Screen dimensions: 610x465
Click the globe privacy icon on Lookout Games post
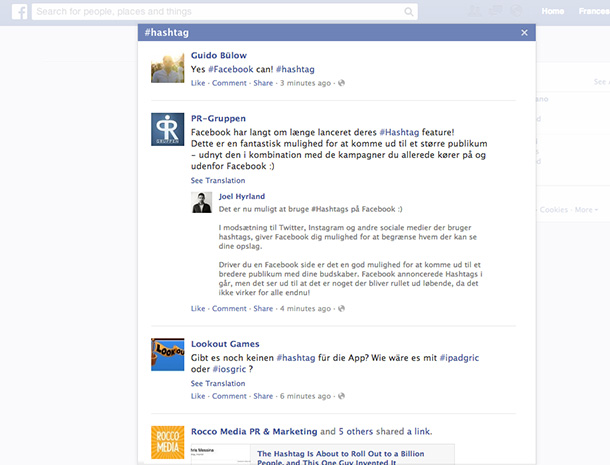click(342, 396)
